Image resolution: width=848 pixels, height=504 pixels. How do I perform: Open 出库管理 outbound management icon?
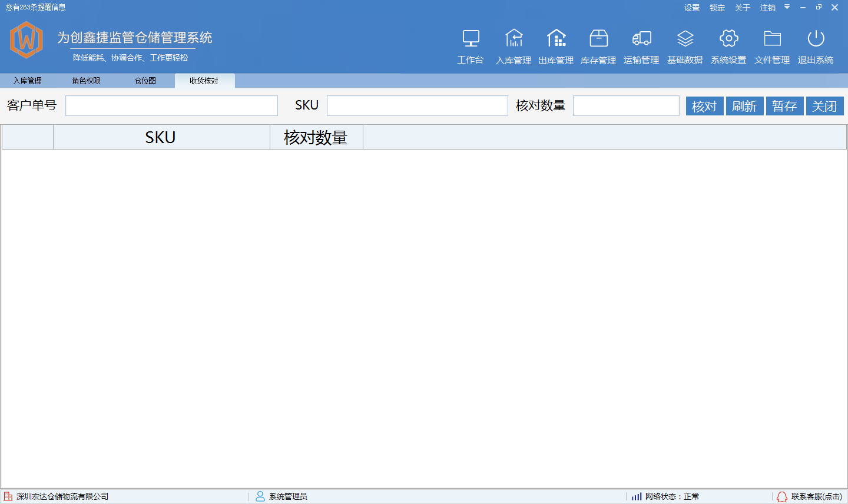(x=556, y=38)
